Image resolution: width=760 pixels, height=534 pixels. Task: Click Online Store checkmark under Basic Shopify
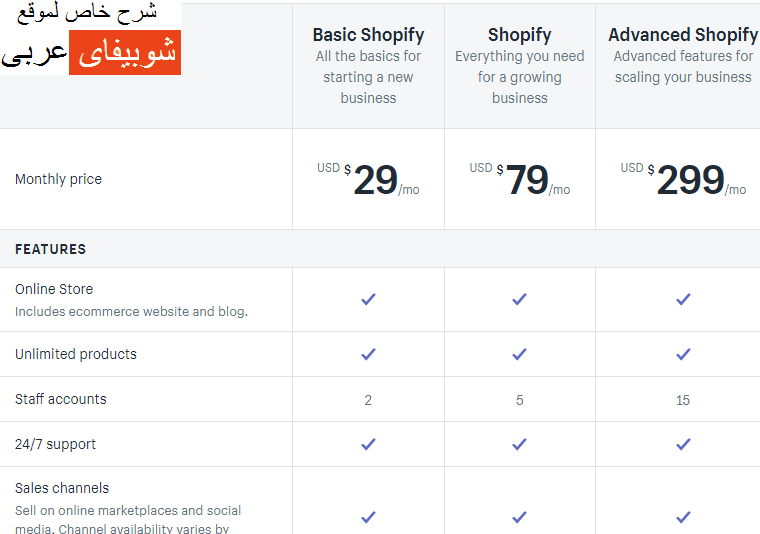[368, 299]
